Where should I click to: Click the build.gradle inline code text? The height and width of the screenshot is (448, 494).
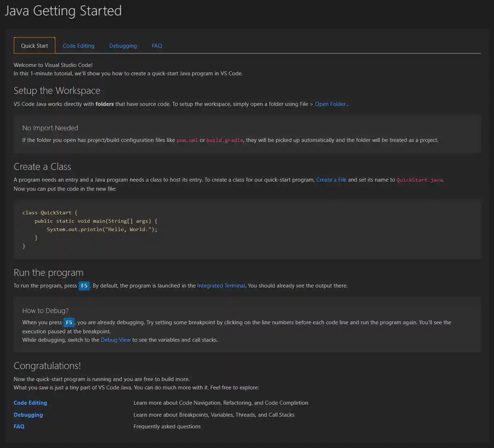pyautogui.click(x=224, y=140)
